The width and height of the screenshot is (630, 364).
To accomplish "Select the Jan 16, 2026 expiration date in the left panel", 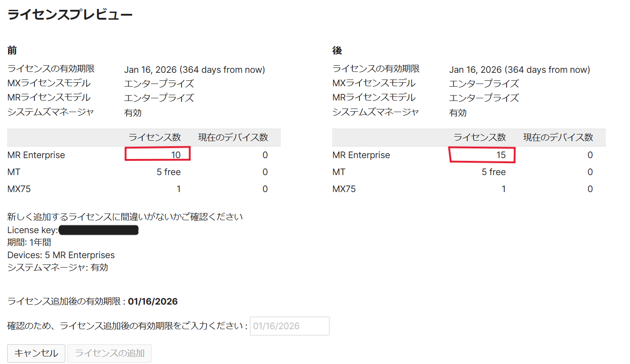I will pyautogui.click(x=195, y=69).
